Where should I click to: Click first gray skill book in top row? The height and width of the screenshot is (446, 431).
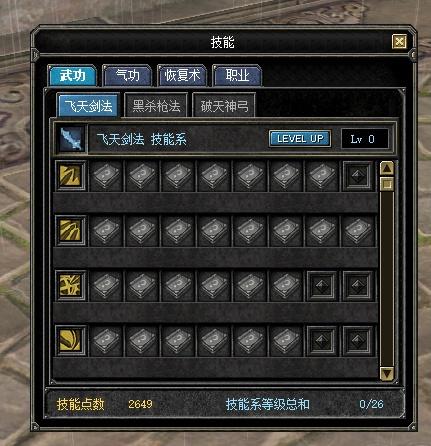tap(106, 176)
